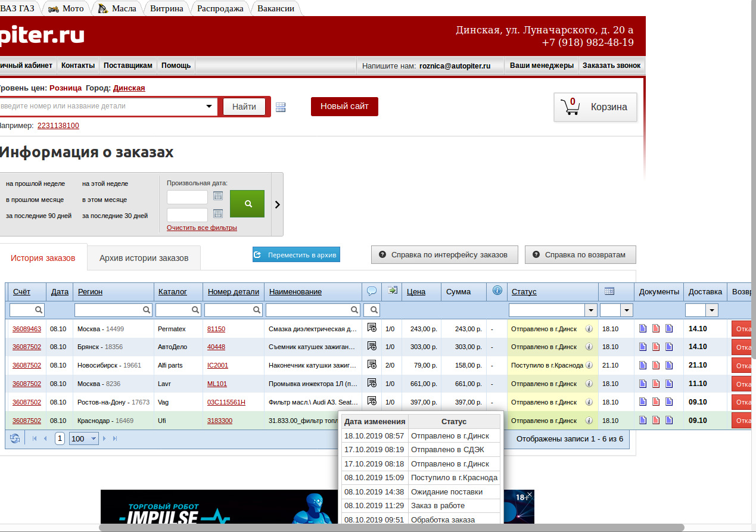Click the horizontal scrollbar at the bottom
The image size is (756, 532).
391,528
